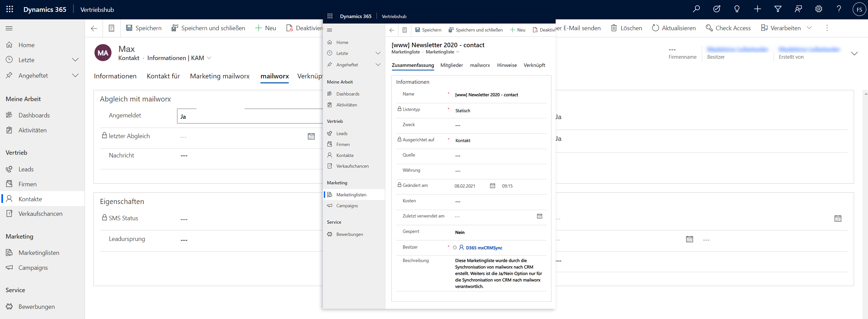Expand the Verarbeiten dropdown arrow

(x=810, y=28)
